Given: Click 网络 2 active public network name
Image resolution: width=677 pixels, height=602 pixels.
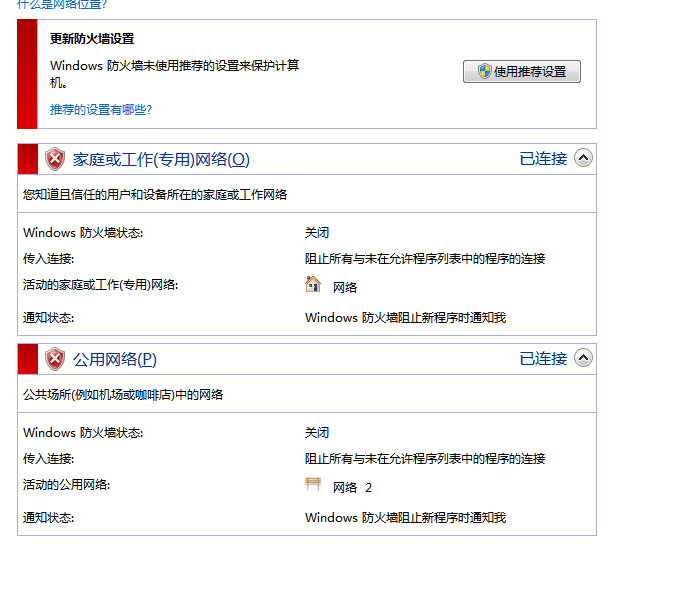Looking at the screenshot, I should point(352,488).
